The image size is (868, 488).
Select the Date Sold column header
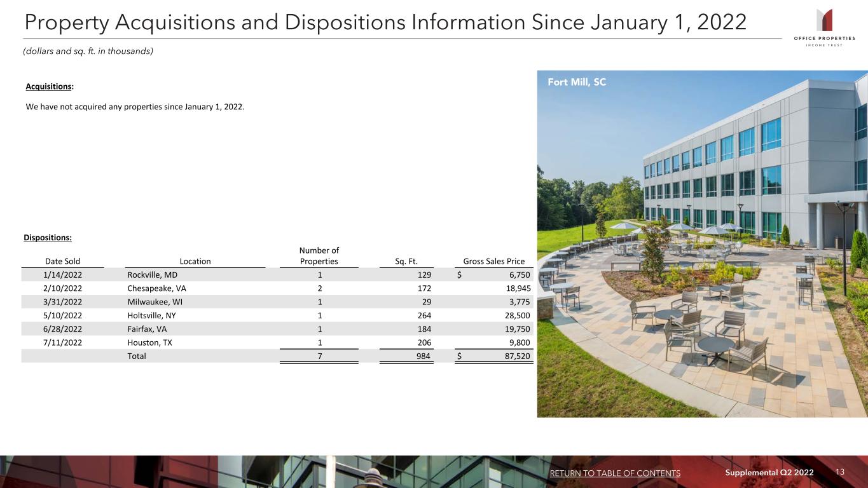[63, 261]
